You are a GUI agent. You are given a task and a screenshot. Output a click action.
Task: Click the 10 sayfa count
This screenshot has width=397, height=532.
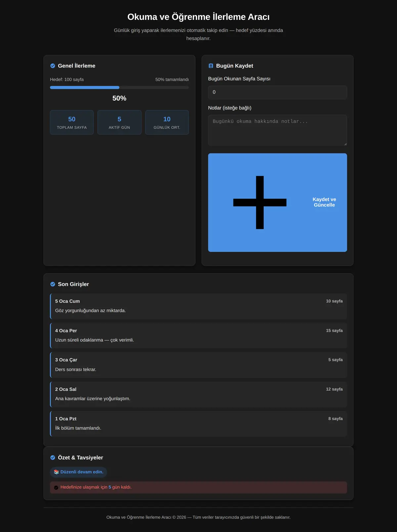click(334, 301)
